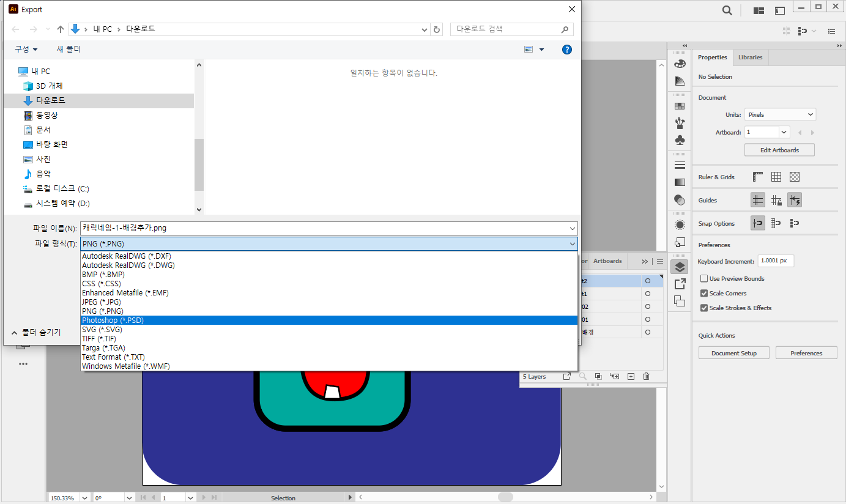Open the file name history dropdown arrow
Image resolution: width=846 pixels, height=504 pixels.
[572, 228]
